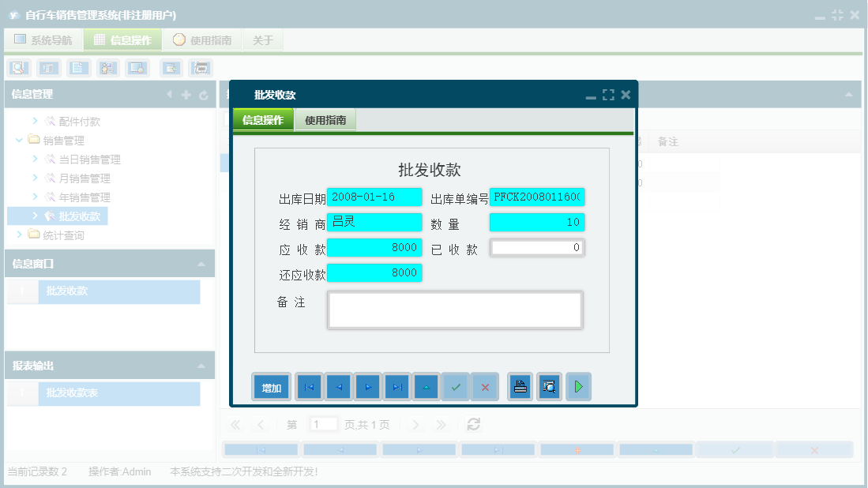This screenshot has height=488, width=868.
Task: Open print preview in the dialog toolbar
Action: [x=549, y=386]
